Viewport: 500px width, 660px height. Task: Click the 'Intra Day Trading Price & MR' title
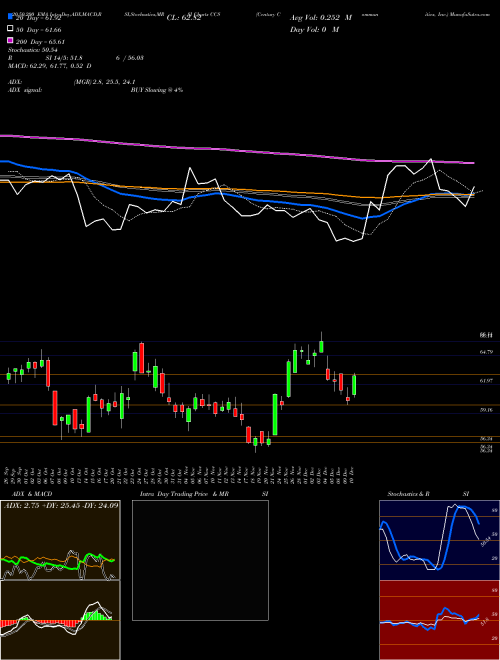[184, 494]
